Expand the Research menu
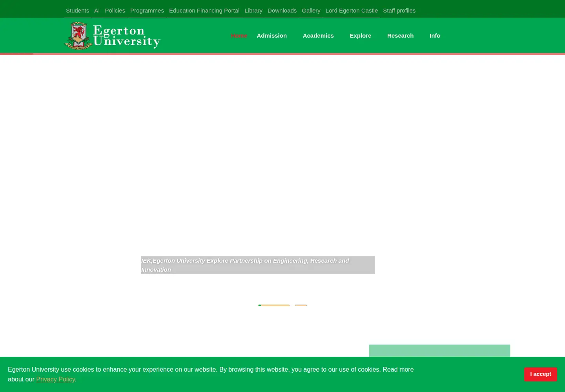Viewport: 565px width, 392px height. point(400,36)
